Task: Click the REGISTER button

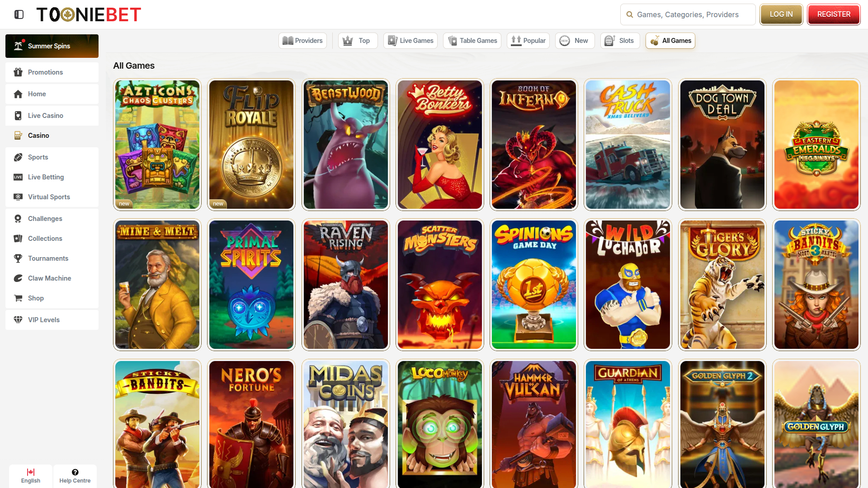Action: pyautogui.click(x=834, y=14)
